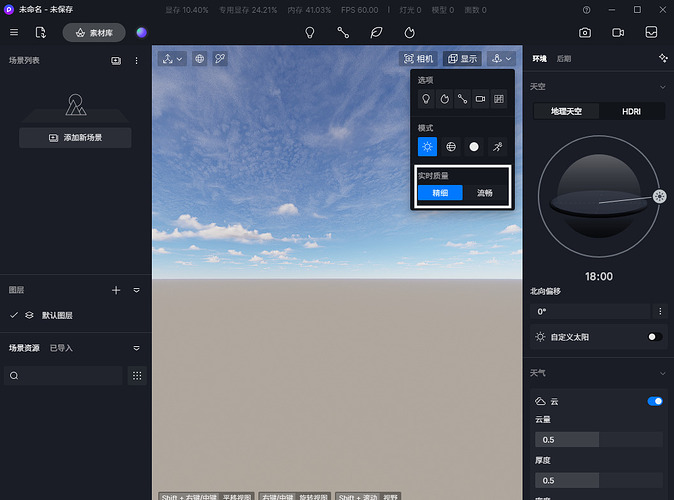Add a new layer with plus icon
The height and width of the screenshot is (500, 674).
pos(116,290)
